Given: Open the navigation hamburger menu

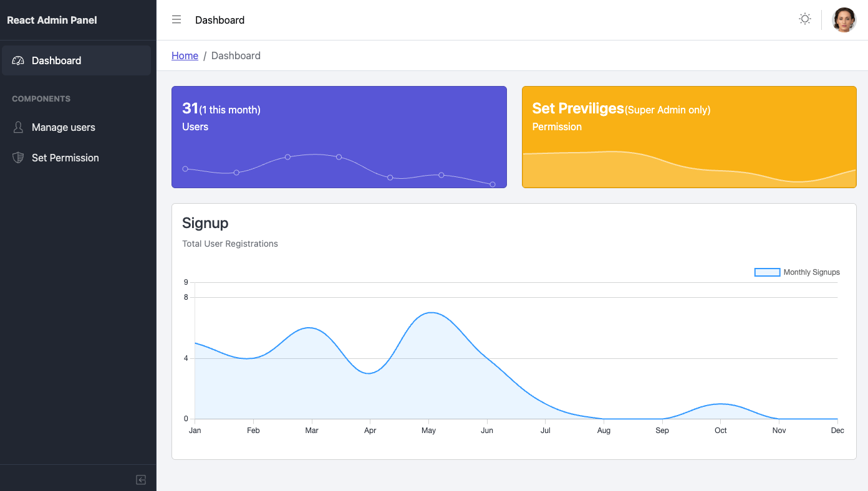Looking at the screenshot, I should [x=176, y=19].
